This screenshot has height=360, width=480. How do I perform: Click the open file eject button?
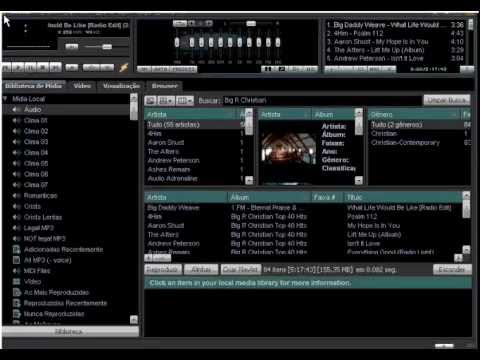(x=72, y=68)
